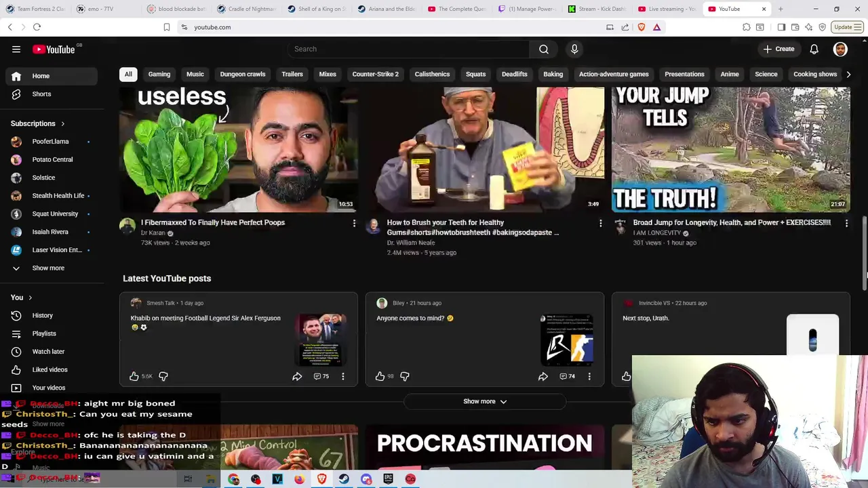Open more options on Smesh Talk post
This screenshot has width=868, height=488.
pos(343,376)
